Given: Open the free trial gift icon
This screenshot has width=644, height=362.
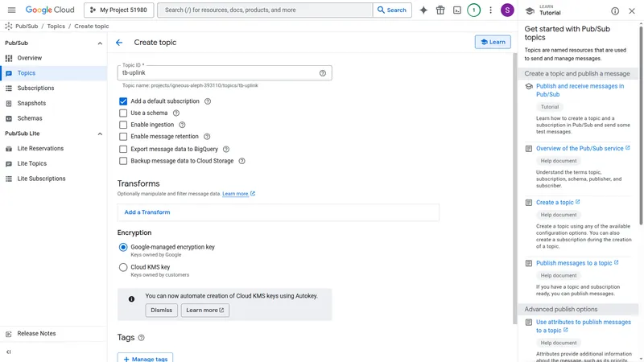Looking at the screenshot, I should (440, 10).
